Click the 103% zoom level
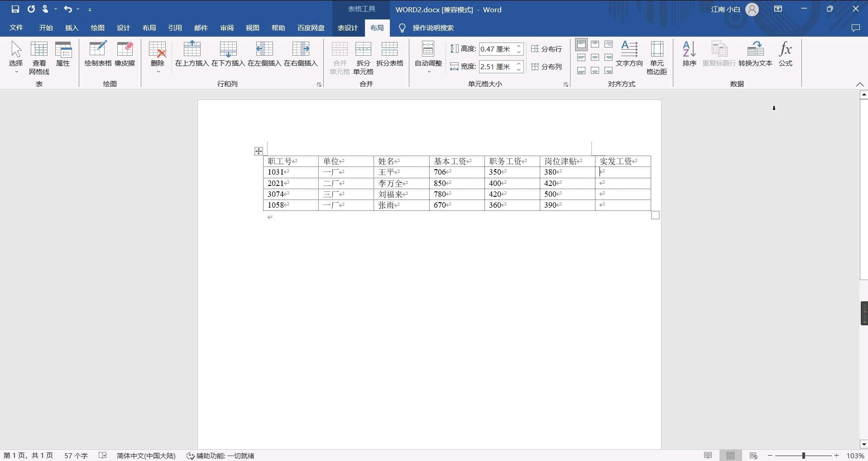 855,456
